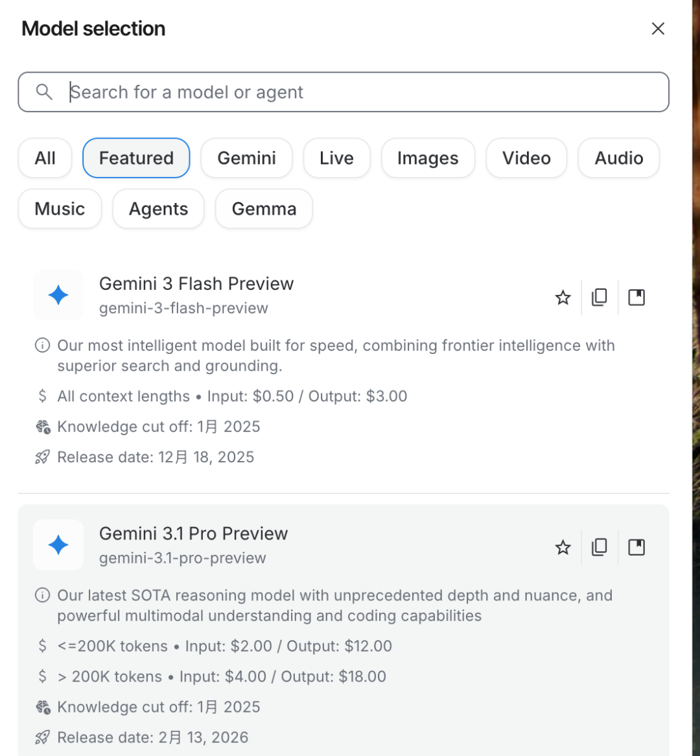Screen dimensions: 700x756
Task: Choose the Gemini 3.1 Pro Preview title
Action: 193,533
